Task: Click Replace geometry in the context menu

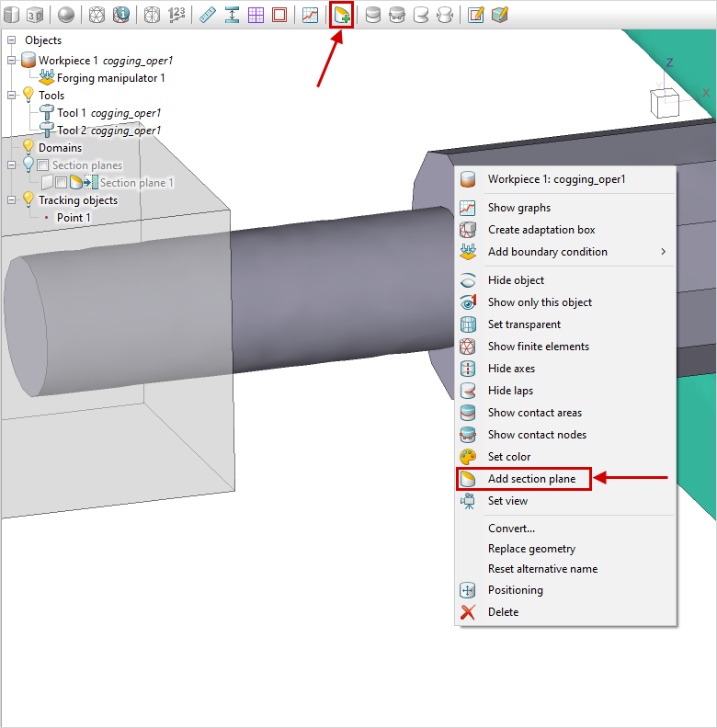Action: point(531,549)
